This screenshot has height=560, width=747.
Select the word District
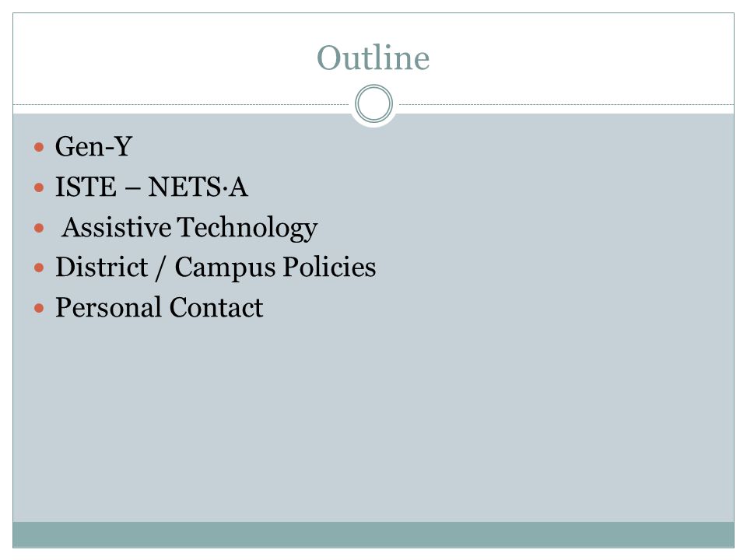coord(101,267)
